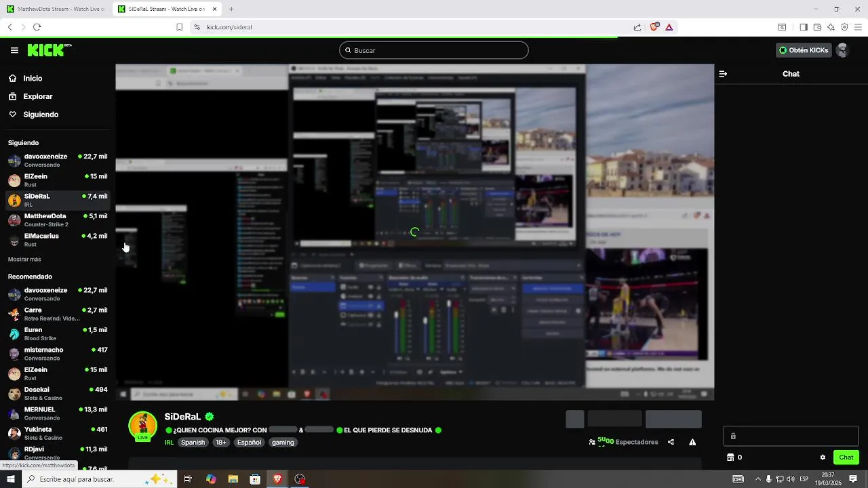Open the Explorar compass icon

tap(12, 96)
